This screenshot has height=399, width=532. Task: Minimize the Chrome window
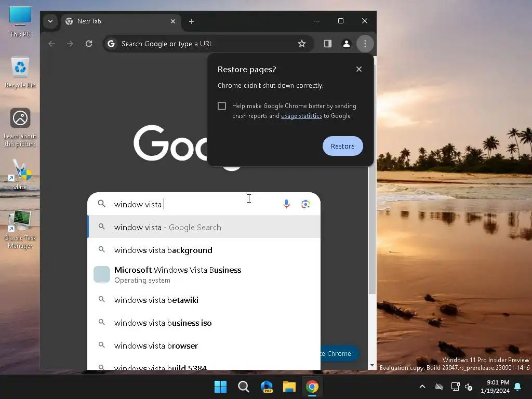317,21
